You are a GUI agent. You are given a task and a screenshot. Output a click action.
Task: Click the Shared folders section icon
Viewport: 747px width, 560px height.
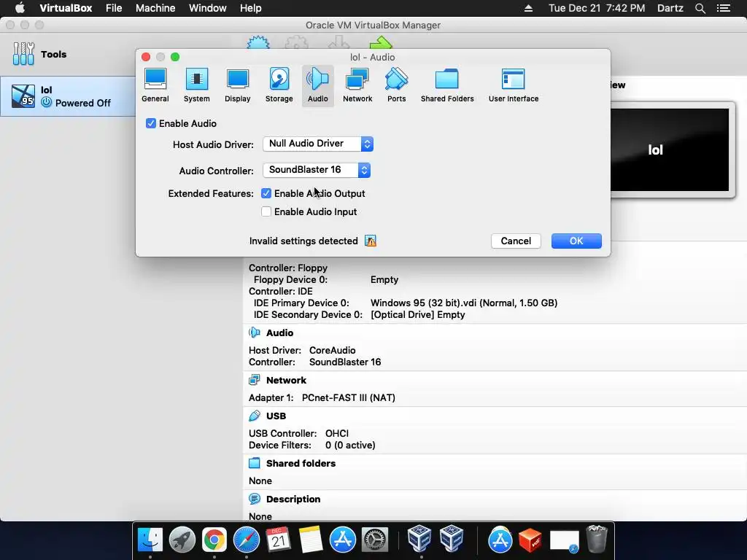point(255,463)
